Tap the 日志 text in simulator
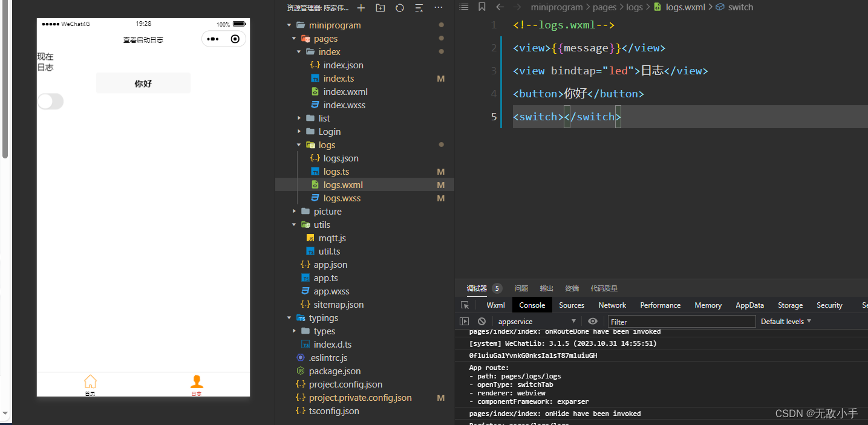 (45, 68)
